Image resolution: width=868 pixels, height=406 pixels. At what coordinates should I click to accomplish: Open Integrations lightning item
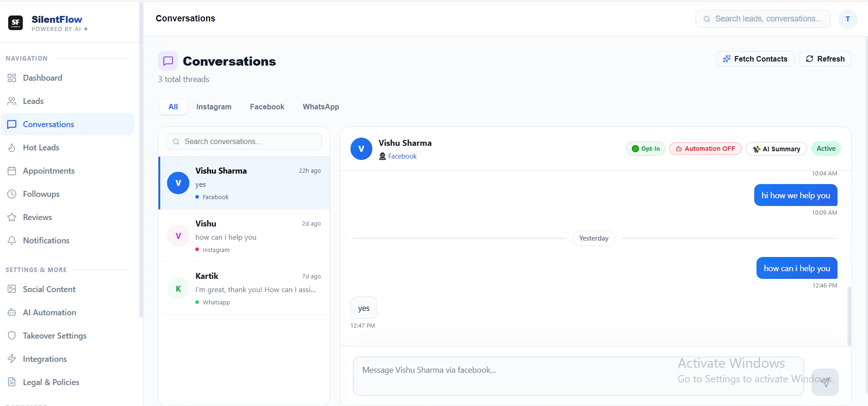coord(67,359)
